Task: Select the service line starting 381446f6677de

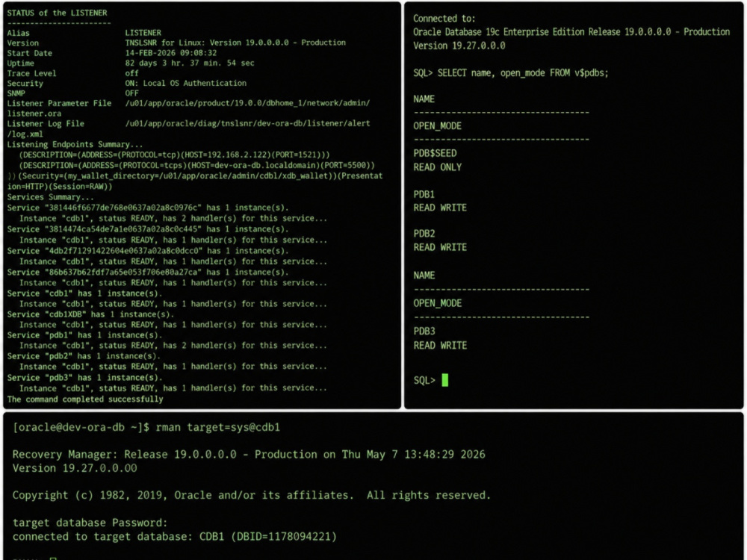Action: coord(148,208)
